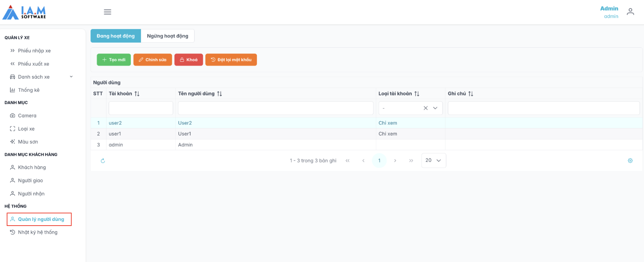The image size is (644, 262).
Task: Clear the Loại tài khoản filter
Action: click(x=425, y=108)
